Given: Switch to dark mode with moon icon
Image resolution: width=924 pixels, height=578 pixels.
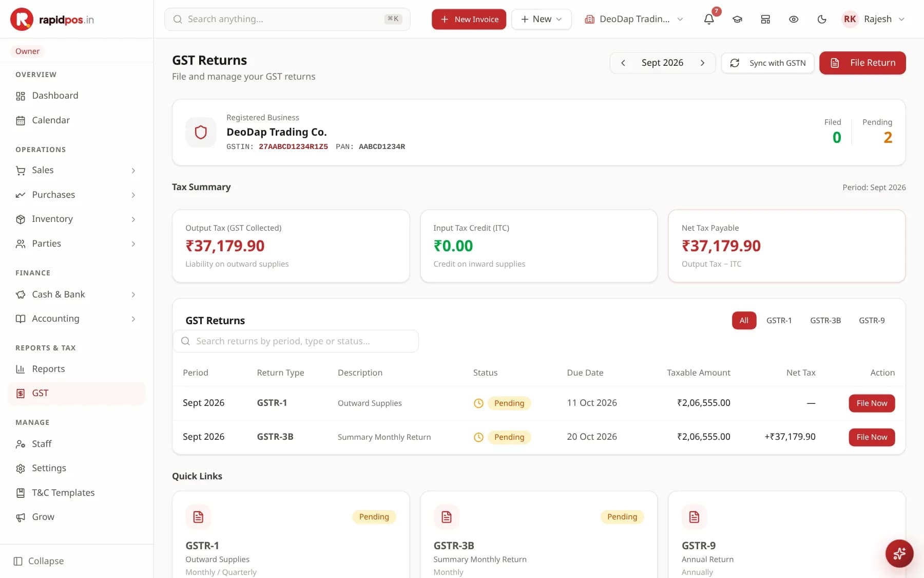Looking at the screenshot, I should (x=822, y=19).
